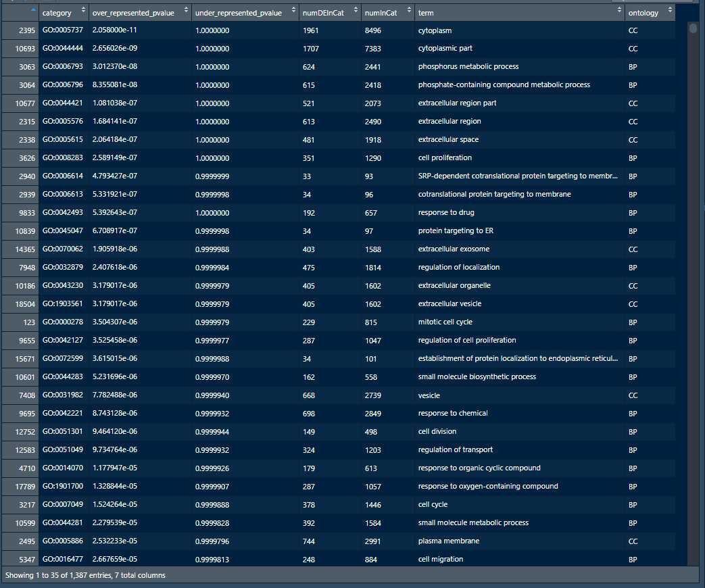Click the 'regulation of cell proliferation' term
The width and height of the screenshot is (705, 588).
coord(466,341)
